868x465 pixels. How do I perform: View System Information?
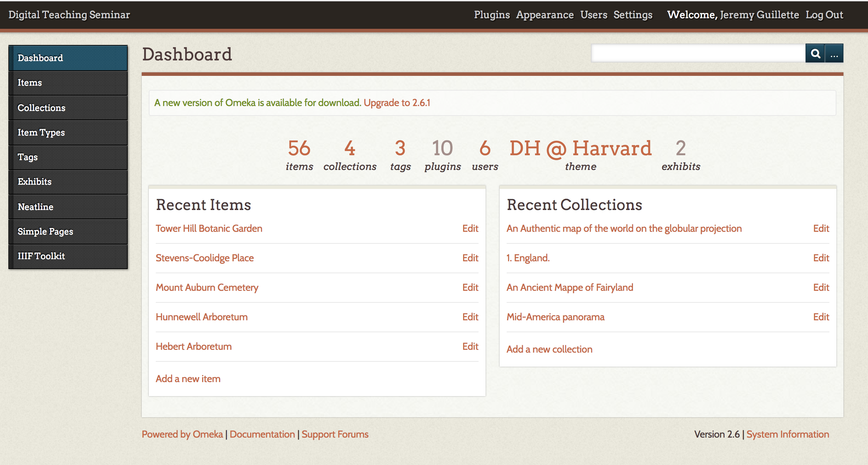(788, 434)
